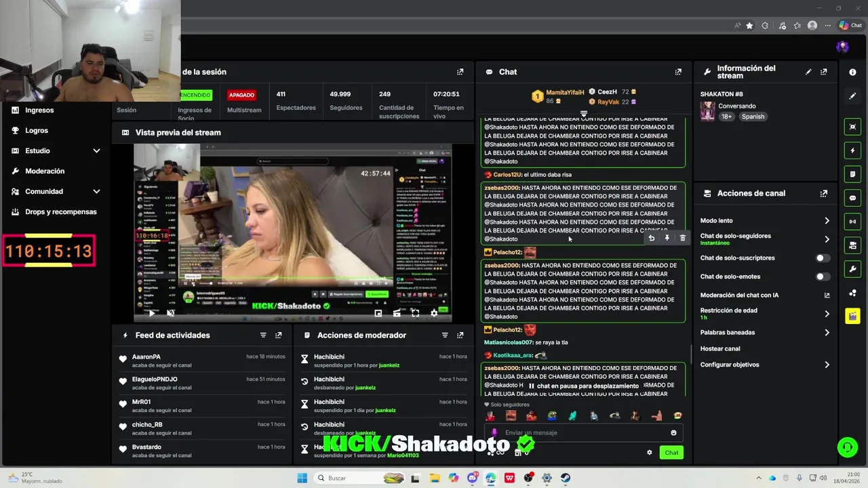Filter the Feed de actividades list
The height and width of the screenshot is (488, 868).
coord(263,335)
